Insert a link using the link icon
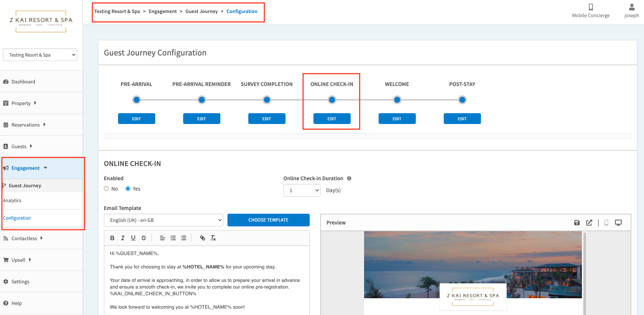Image resolution: width=644 pixels, height=315 pixels. [x=203, y=238]
